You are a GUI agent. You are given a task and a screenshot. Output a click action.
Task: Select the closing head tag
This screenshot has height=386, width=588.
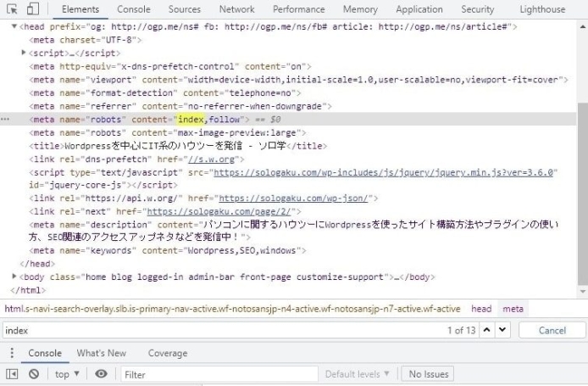37,264
